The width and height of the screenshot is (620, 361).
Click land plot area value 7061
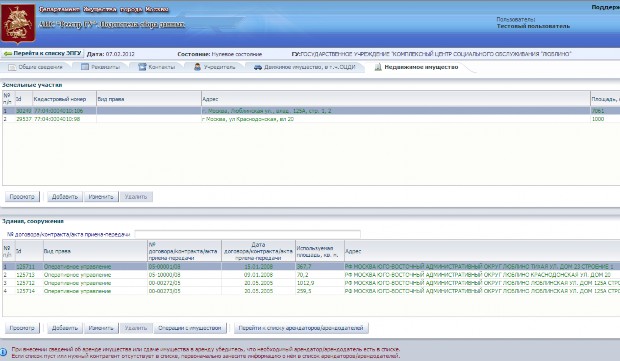tap(597, 111)
